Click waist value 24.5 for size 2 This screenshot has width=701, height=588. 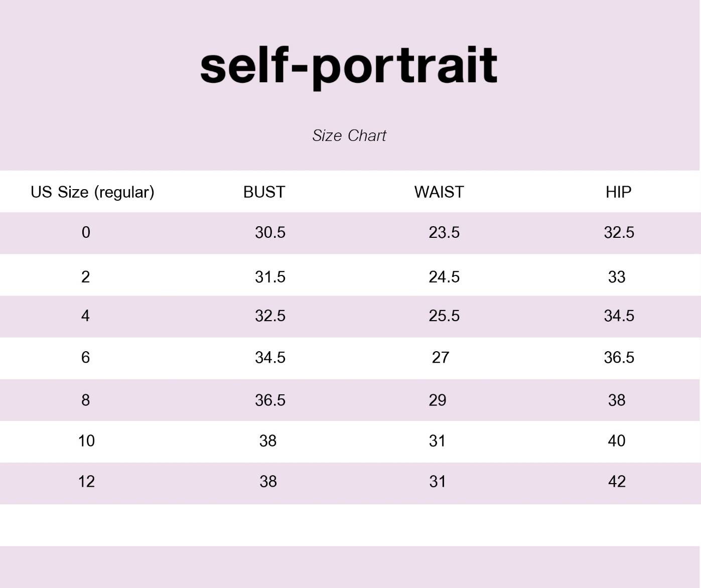[x=444, y=277]
